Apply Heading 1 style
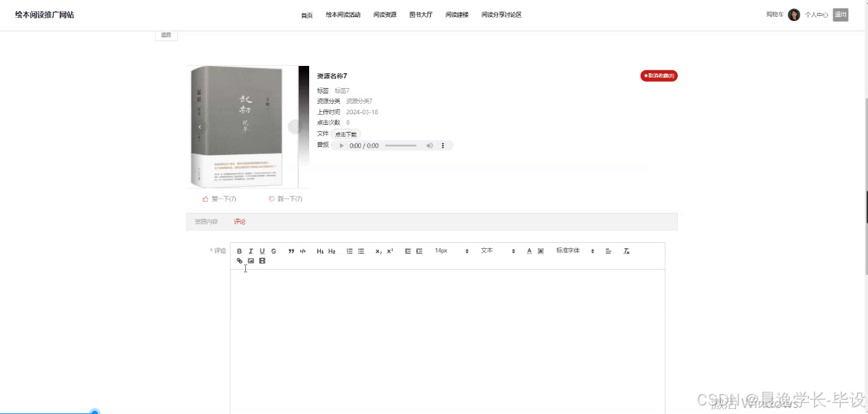This screenshot has width=868, height=414. [320, 251]
